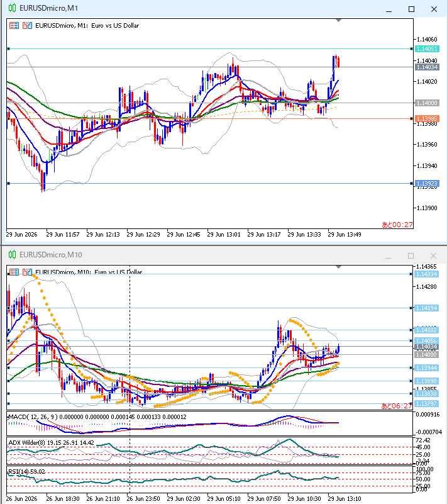Click the 72.42 ADX scale value
The height and width of the screenshot is (504, 447).
[423, 440]
